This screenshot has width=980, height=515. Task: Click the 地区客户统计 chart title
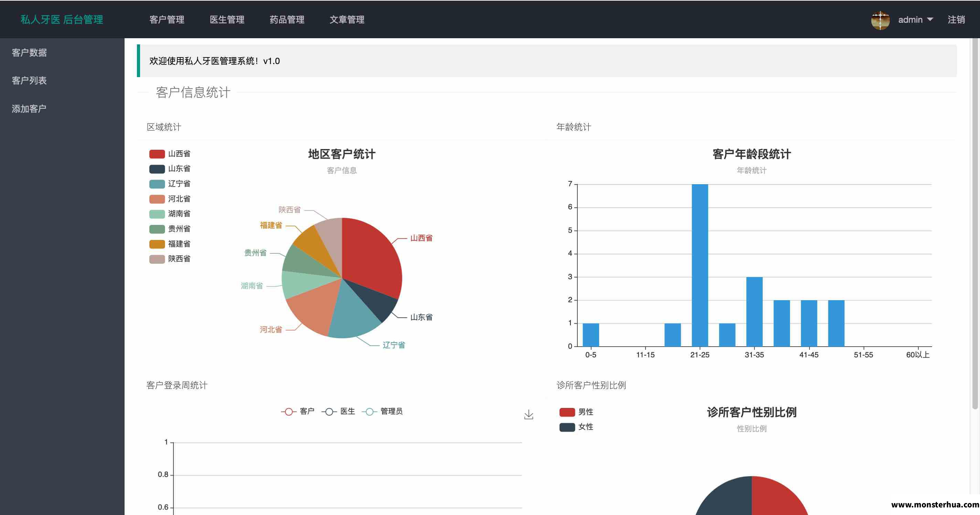pyautogui.click(x=342, y=154)
